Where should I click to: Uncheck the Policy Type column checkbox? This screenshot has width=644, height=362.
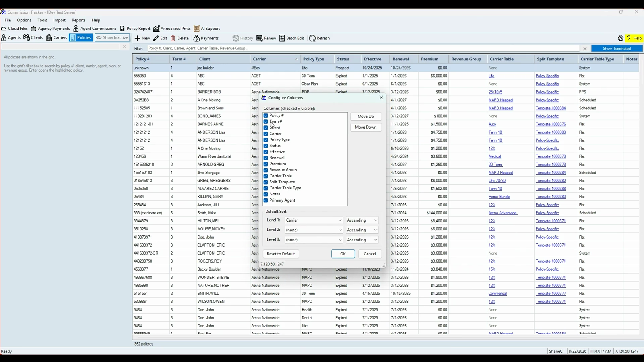pyautogui.click(x=266, y=140)
